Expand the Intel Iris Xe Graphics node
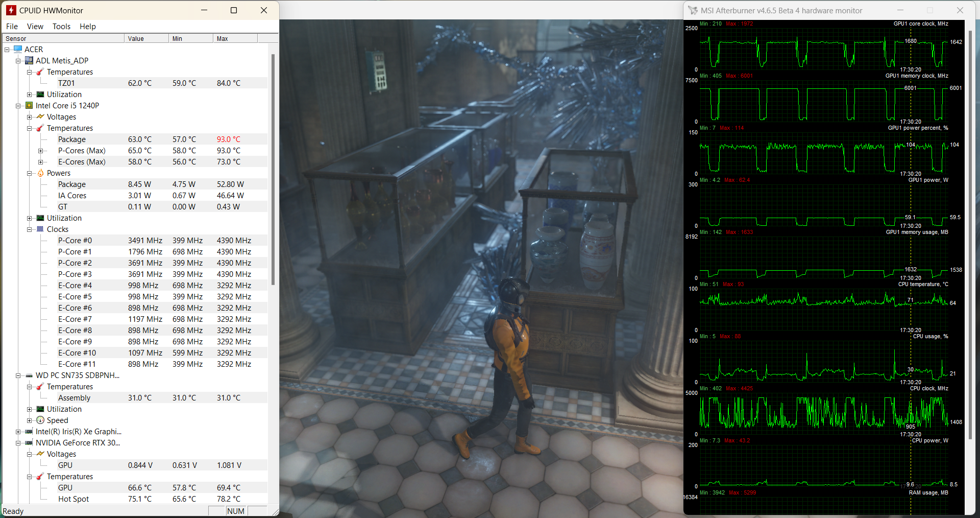 (x=18, y=432)
